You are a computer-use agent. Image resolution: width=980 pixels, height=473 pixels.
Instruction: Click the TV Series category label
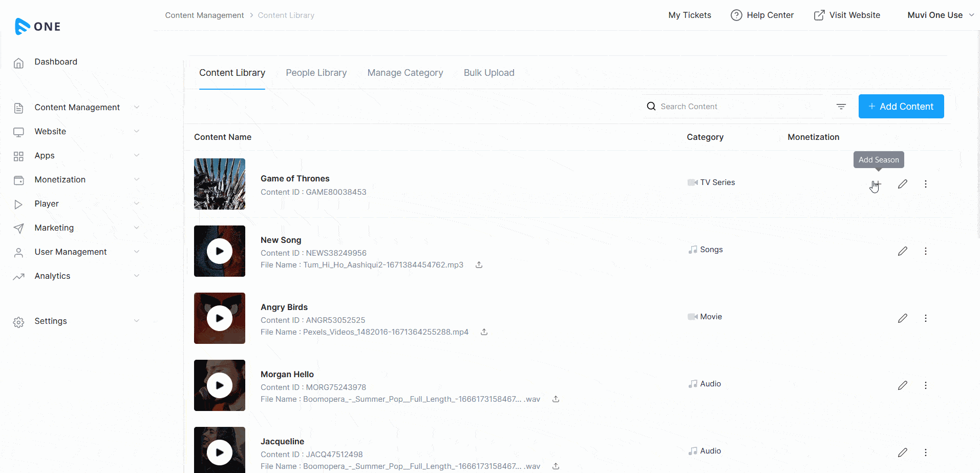[x=717, y=182]
